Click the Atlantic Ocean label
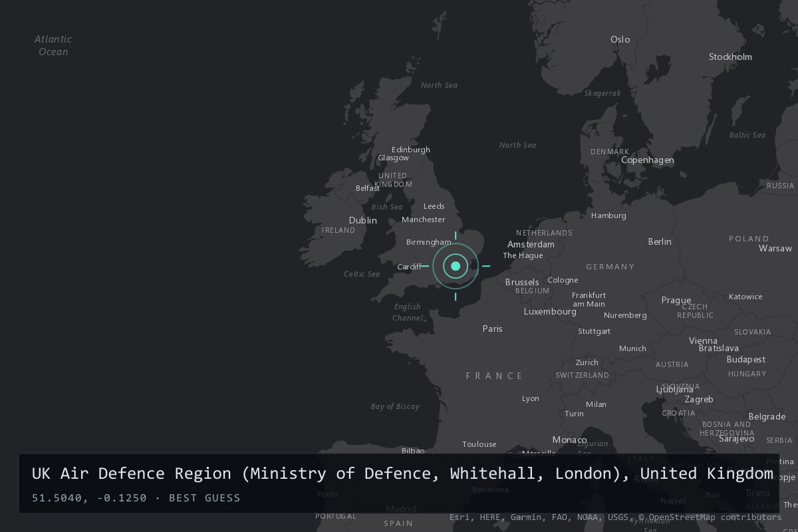798x532 pixels. coord(53,45)
